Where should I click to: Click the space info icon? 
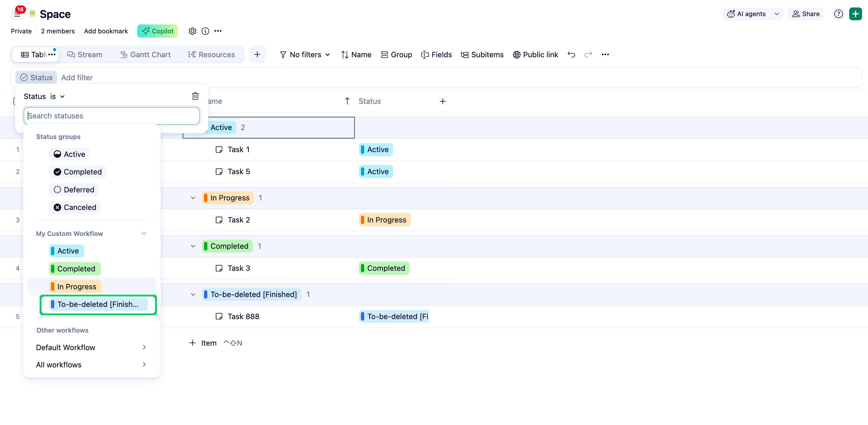click(x=205, y=31)
